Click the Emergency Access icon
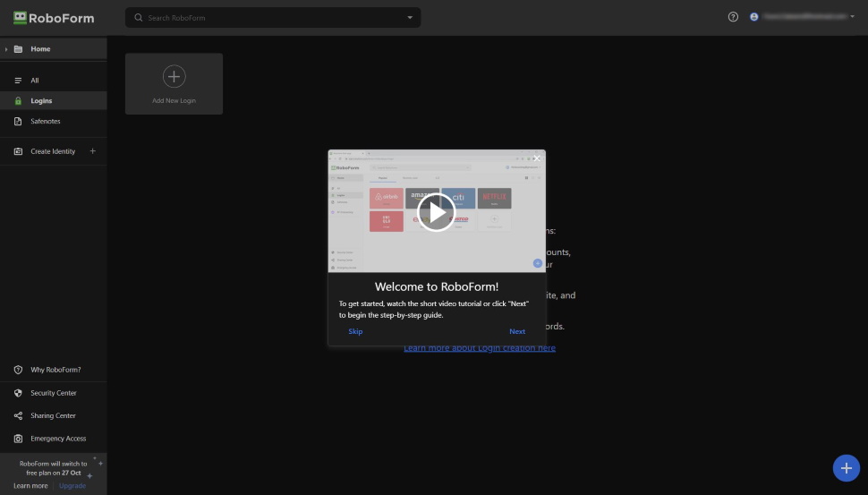 (x=18, y=439)
